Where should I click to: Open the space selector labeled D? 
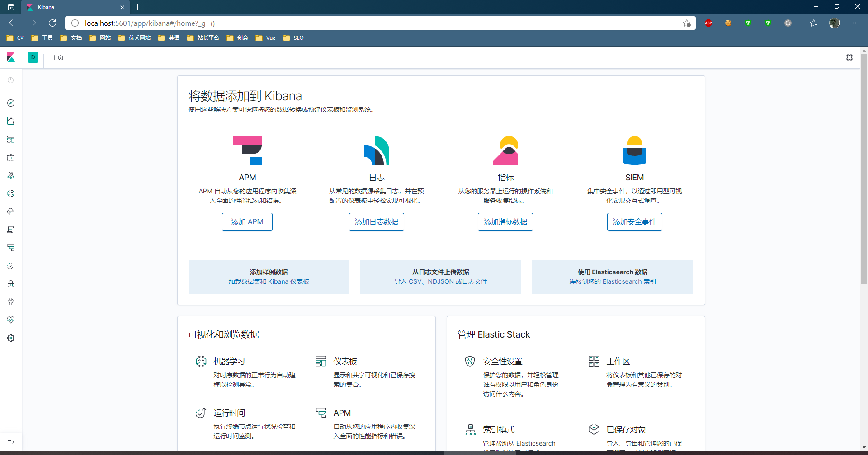pyautogui.click(x=33, y=57)
